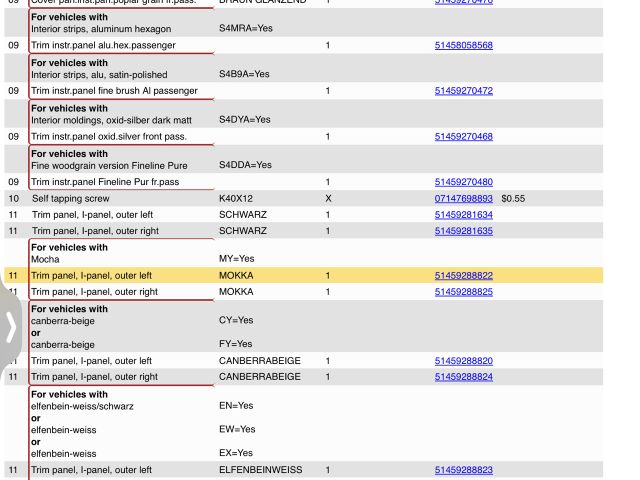
Task: Open part number 51459270472 link
Action: click(463, 91)
